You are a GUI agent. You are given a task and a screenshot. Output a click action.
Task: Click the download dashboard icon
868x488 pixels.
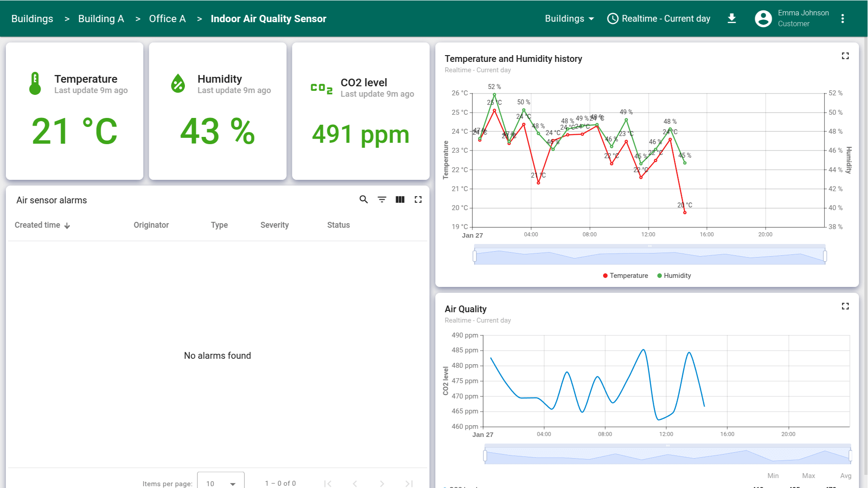point(731,19)
